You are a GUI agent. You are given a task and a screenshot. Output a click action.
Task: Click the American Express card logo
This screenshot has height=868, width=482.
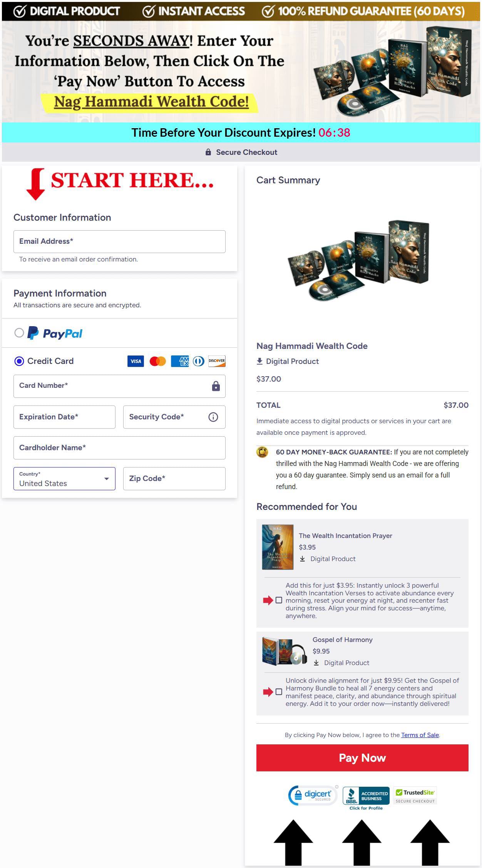tap(180, 361)
